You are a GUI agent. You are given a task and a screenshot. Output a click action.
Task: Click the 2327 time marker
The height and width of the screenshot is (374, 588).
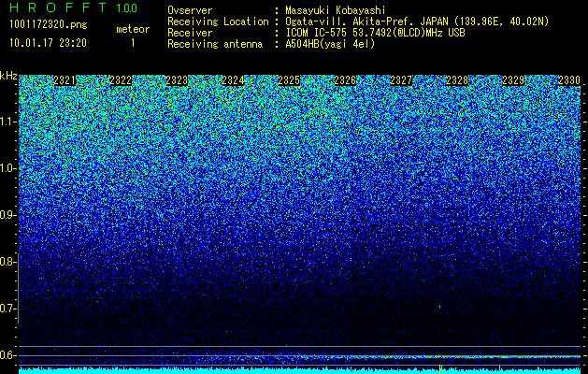[x=401, y=80]
